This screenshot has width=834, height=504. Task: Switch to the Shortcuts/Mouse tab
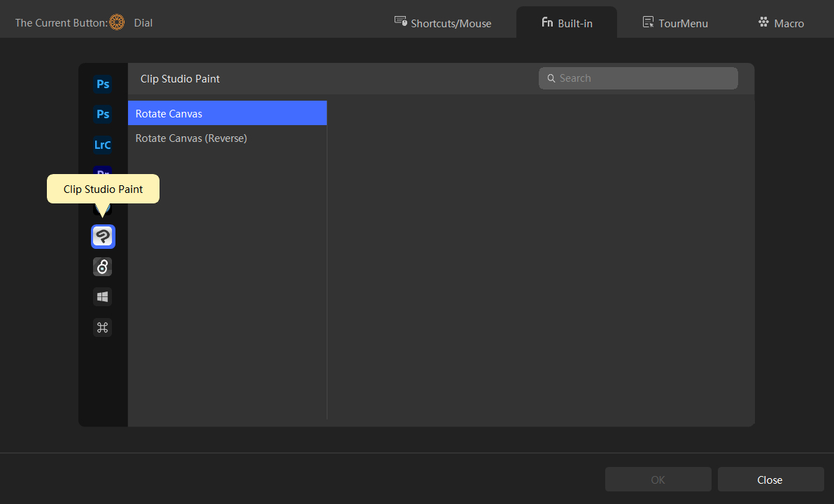pos(443,23)
